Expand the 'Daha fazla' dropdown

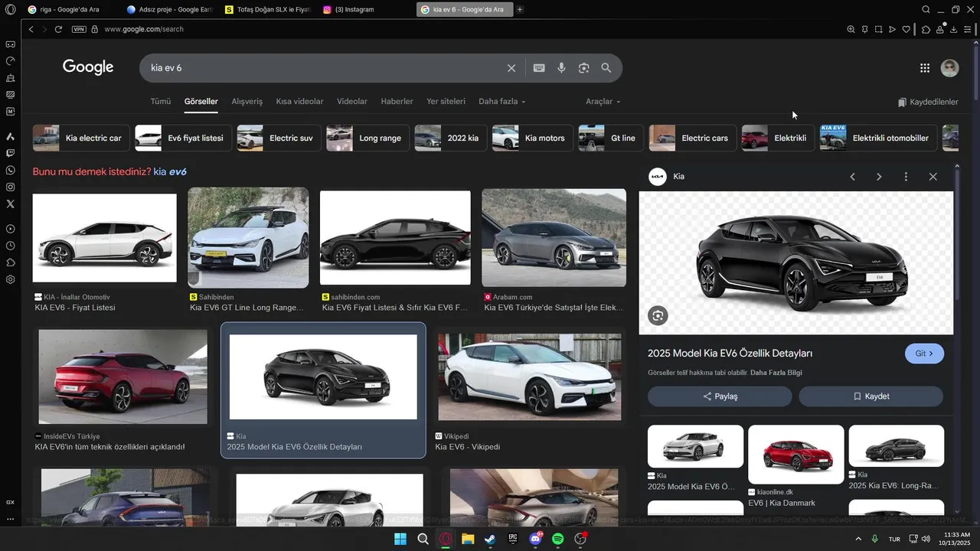(502, 102)
